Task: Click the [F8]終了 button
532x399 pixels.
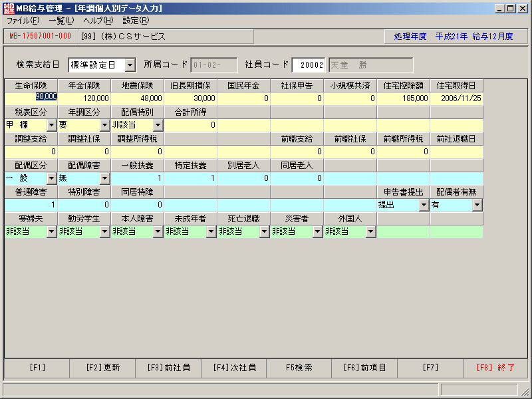Action: (x=495, y=368)
